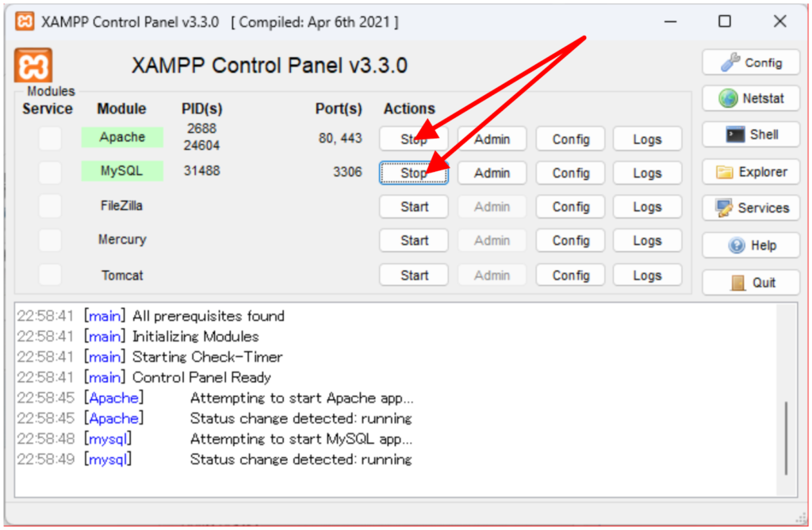Toggle the Tomcat service checkbox
Viewport: 812px width, 530px height.
coord(50,275)
